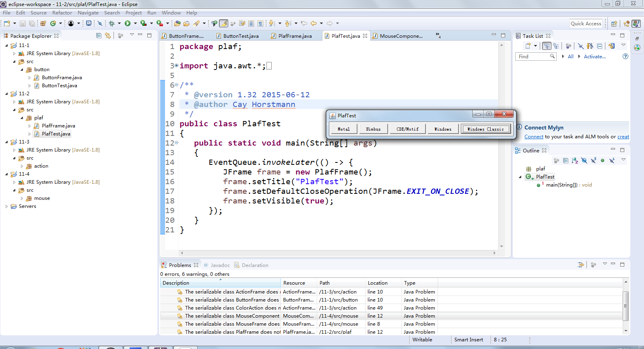Image resolution: width=644 pixels, height=349 pixels.
Task: Click Synchronize Changed icon in Task List
Action: 612,46
